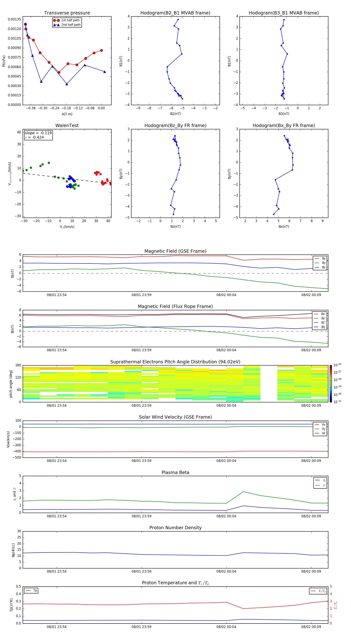The image size is (351, 644).
Task: Click the 'B3(nT)' x-axis label
Action: (x=284, y=114)
